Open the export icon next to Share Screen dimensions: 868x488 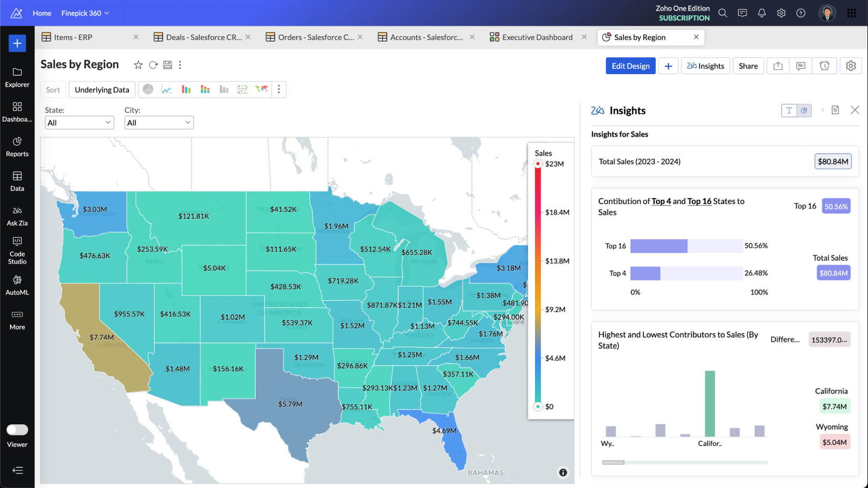[778, 66]
